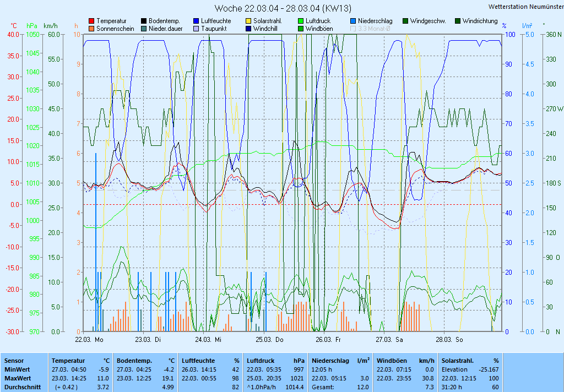
Task: Click the Solarstrahl. legend label
Action: coord(268,21)
